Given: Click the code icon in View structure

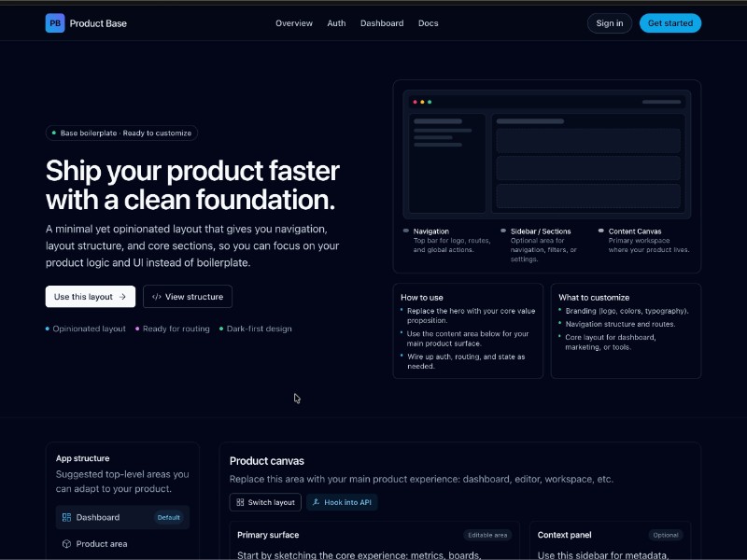Looking at the screenshot, I should click(157, 297).
